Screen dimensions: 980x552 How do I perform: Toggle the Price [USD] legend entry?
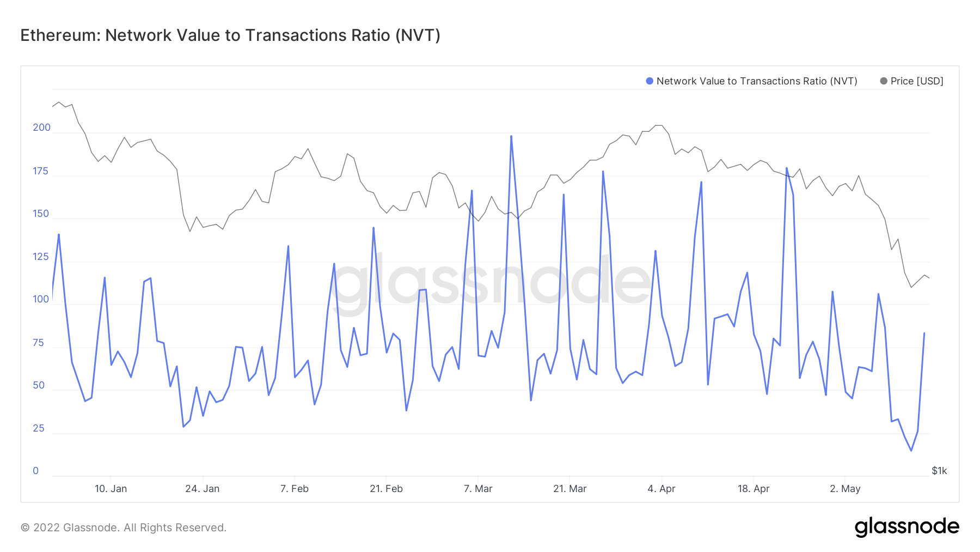point(916,81)
